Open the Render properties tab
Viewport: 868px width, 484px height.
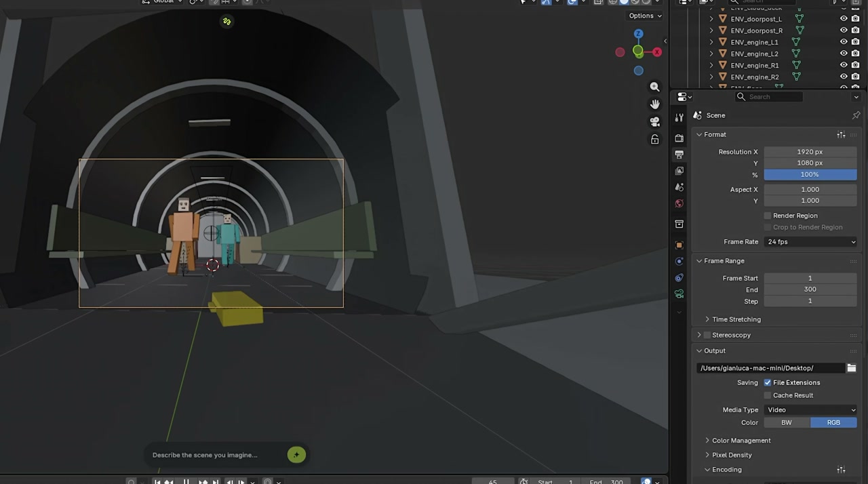(x=679, y=138)
